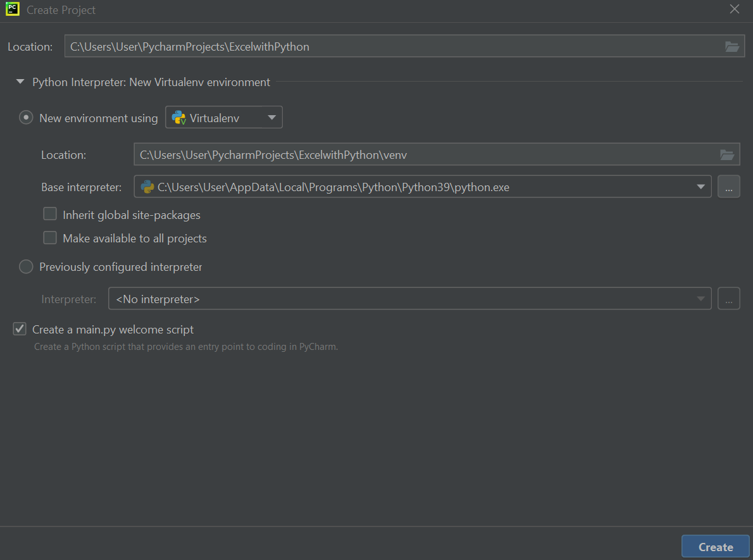753x560 pixels.
Task: Browse for the venv Location folder
Action: tap(727, 154)
